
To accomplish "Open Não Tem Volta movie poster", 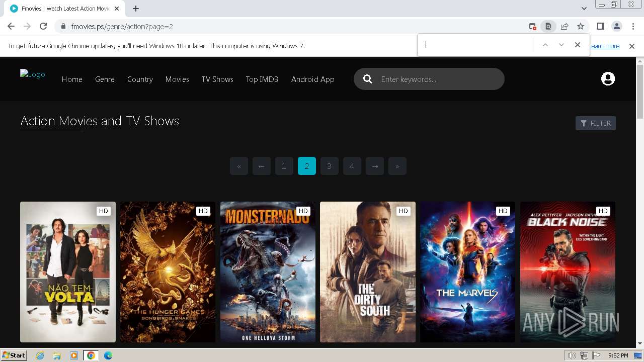I will pyautogui.click(x=68, y=272).
